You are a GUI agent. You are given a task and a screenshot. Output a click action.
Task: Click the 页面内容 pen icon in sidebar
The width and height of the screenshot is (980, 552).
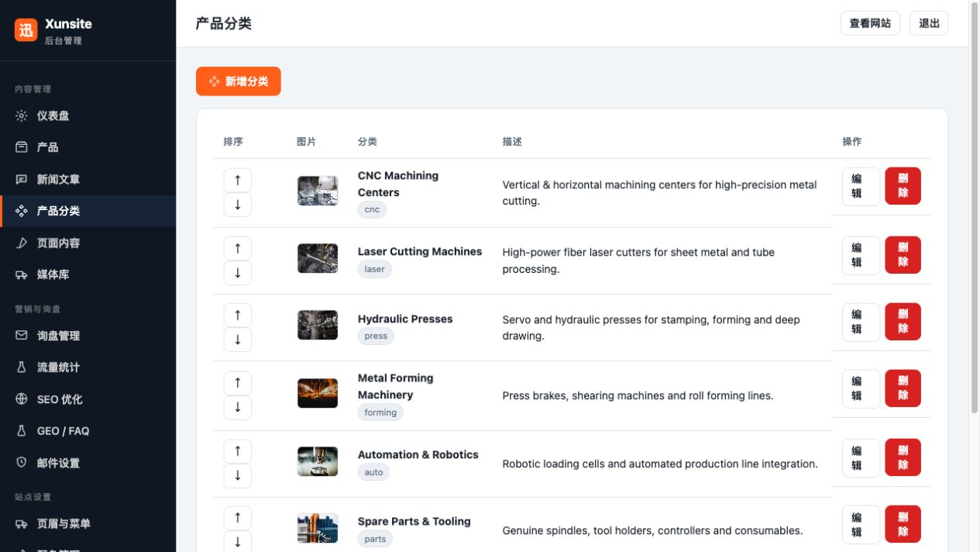(22, 243)
